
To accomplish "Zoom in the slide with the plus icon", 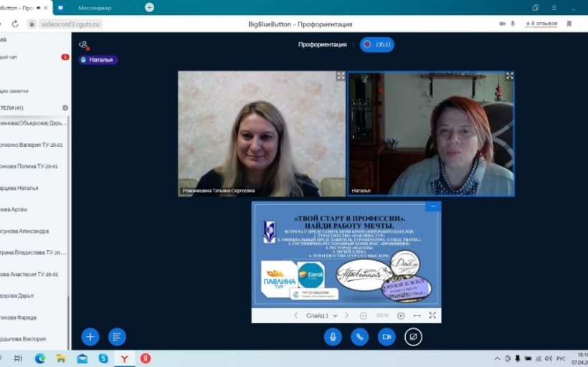I will (x=401, y=315).
